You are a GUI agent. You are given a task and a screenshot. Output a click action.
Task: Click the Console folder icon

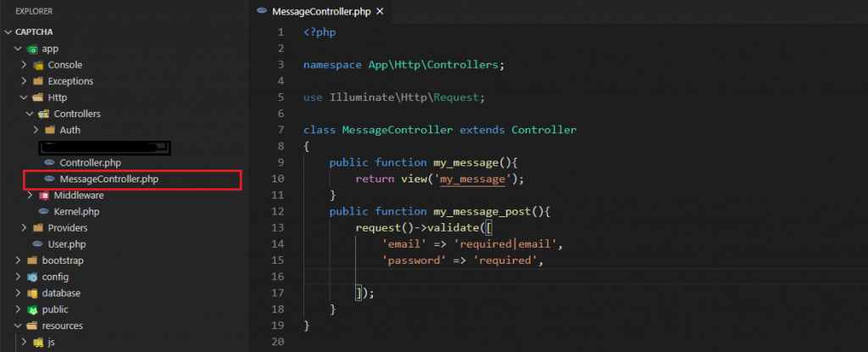[38, 65]
